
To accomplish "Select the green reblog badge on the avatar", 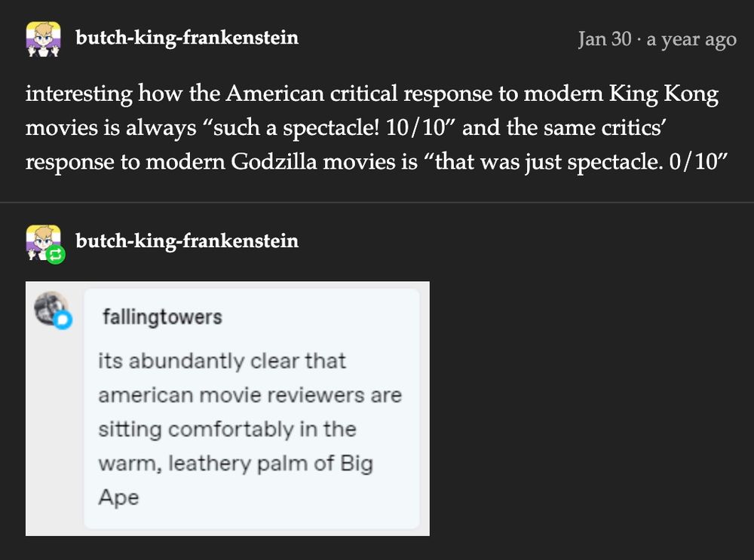I will point(56,254).
